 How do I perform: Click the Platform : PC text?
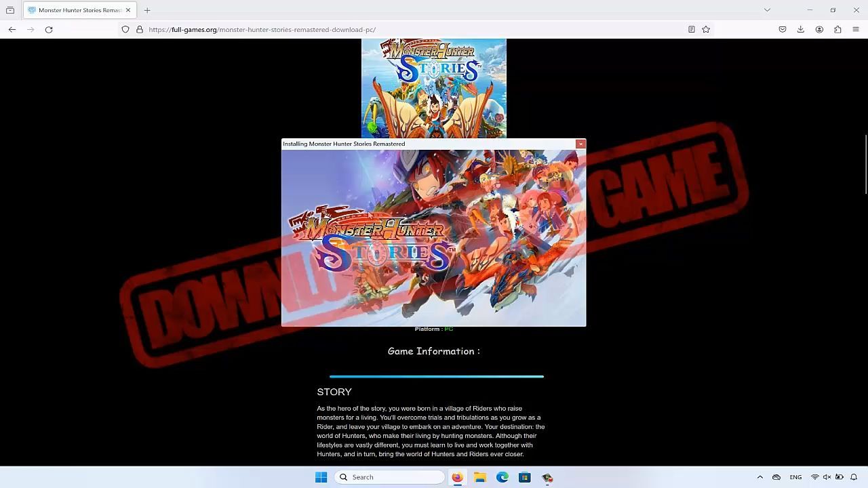click(434, 329)
